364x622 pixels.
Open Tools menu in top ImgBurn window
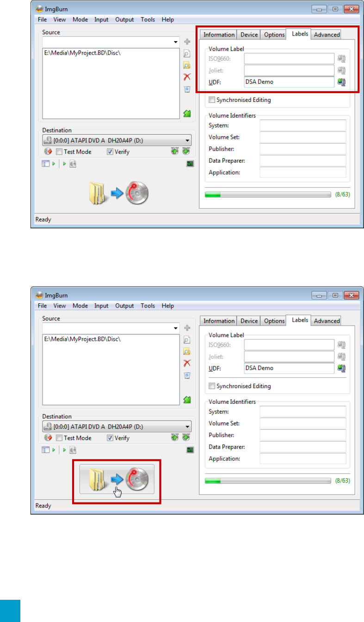coord(148,19)
